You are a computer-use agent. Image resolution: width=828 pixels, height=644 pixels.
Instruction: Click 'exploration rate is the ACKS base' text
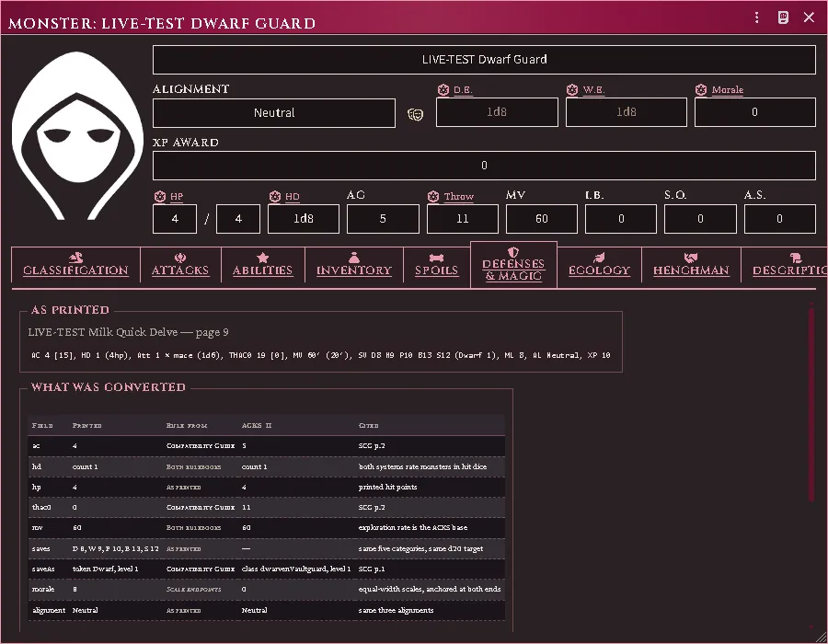coord(413,528)
